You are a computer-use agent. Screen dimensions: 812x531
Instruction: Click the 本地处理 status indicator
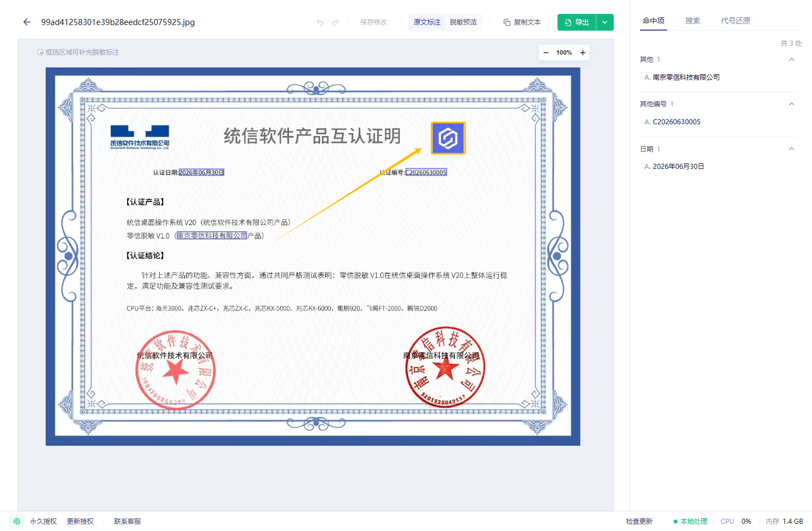(690, 522)
